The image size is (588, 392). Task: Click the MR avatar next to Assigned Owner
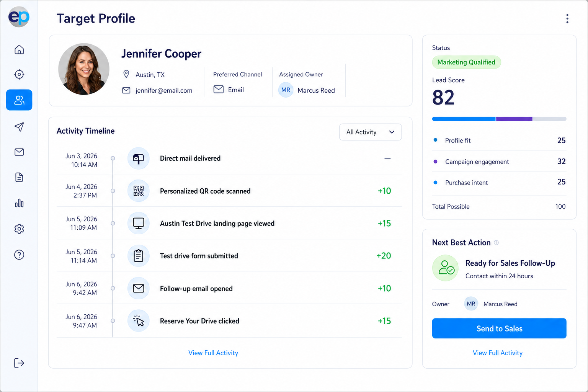286,90
